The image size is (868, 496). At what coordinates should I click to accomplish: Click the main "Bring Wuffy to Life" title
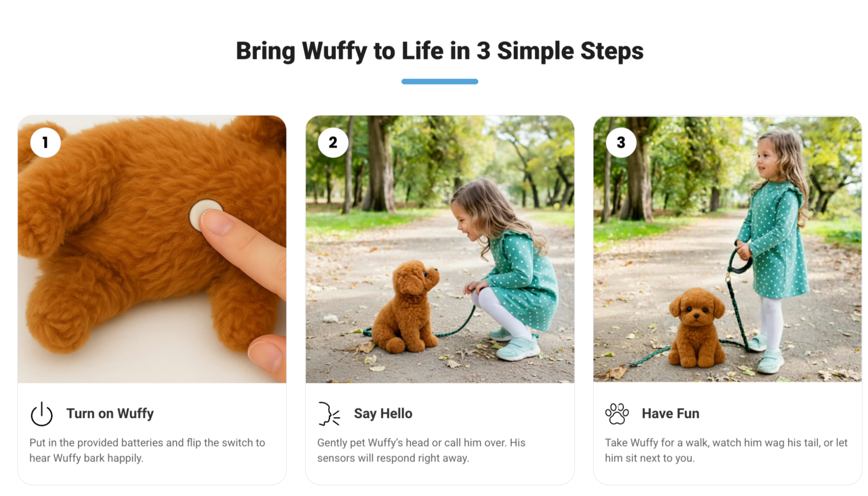pyautogui.click(x=440, y=51)
